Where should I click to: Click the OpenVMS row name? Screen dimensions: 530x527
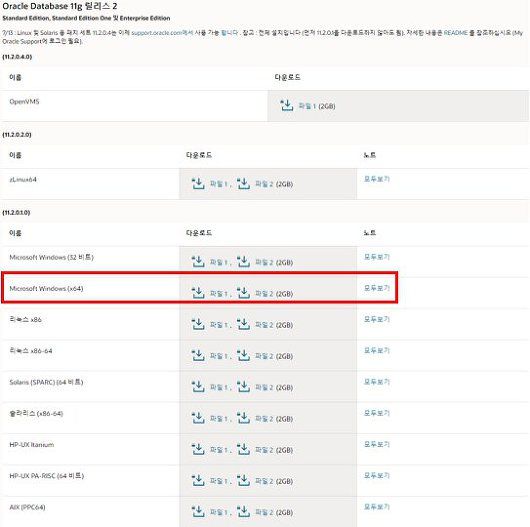point(24,101)
